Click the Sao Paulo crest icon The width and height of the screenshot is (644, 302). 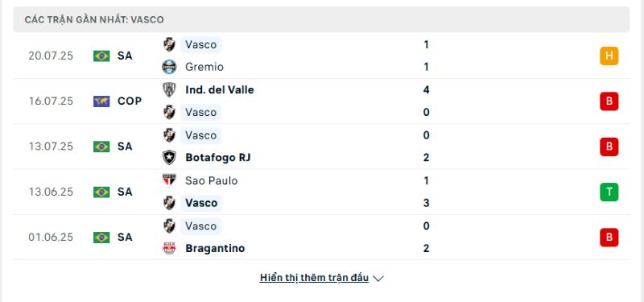pyautogui.click(x=169, y=180)
